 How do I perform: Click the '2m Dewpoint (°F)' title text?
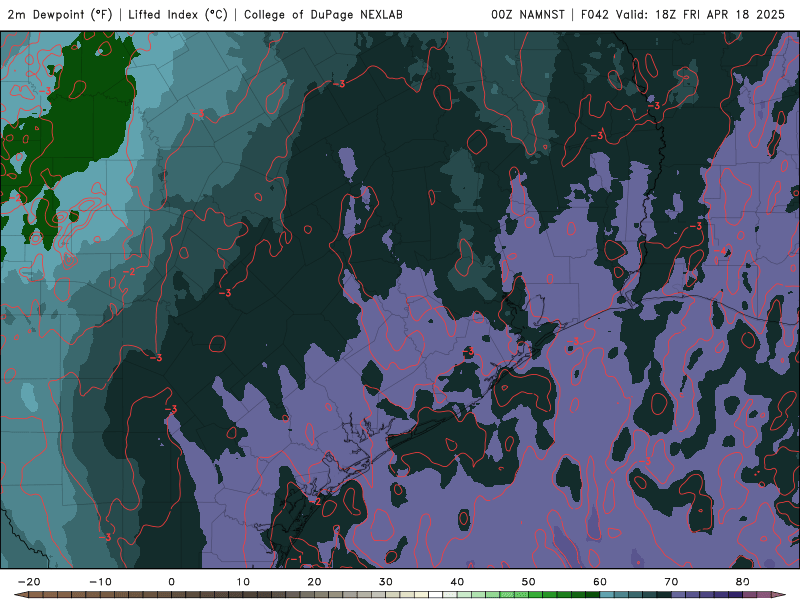click(60, 15)
